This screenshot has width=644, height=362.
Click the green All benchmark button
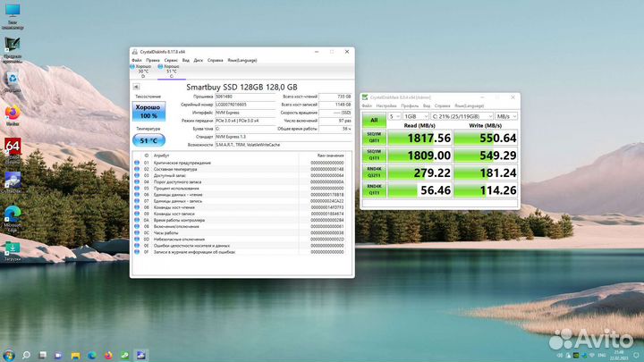[374, 120]
